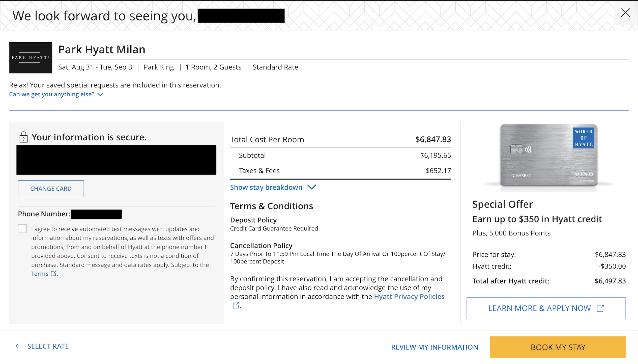Screen dimensions: 638x364
Task: Click the left arrow icon beside Select Rate
Action: pyautogui.click(x=20, y=346)
